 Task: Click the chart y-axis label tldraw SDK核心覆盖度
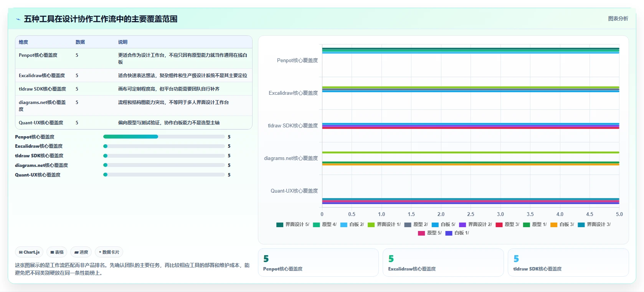[293, 125]
